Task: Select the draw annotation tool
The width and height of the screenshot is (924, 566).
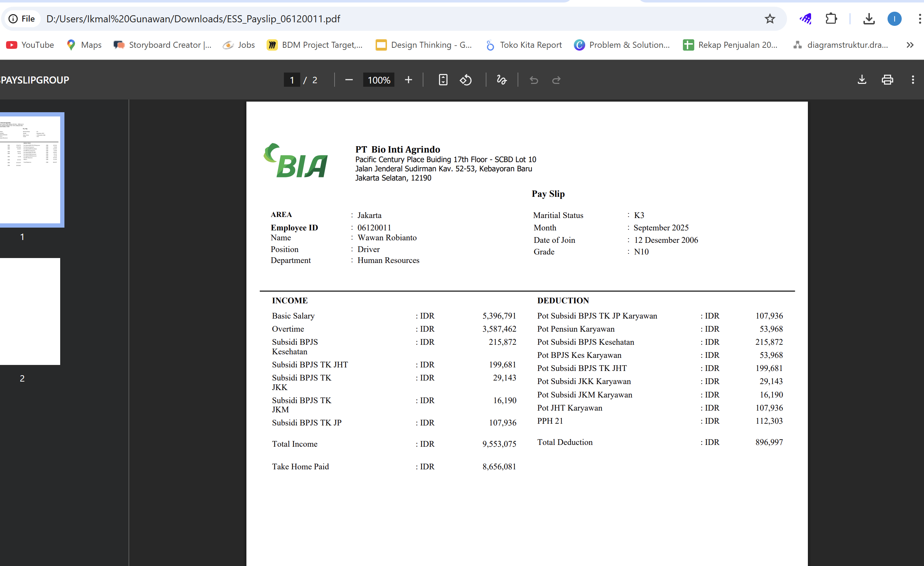Action: click(501, 80)
